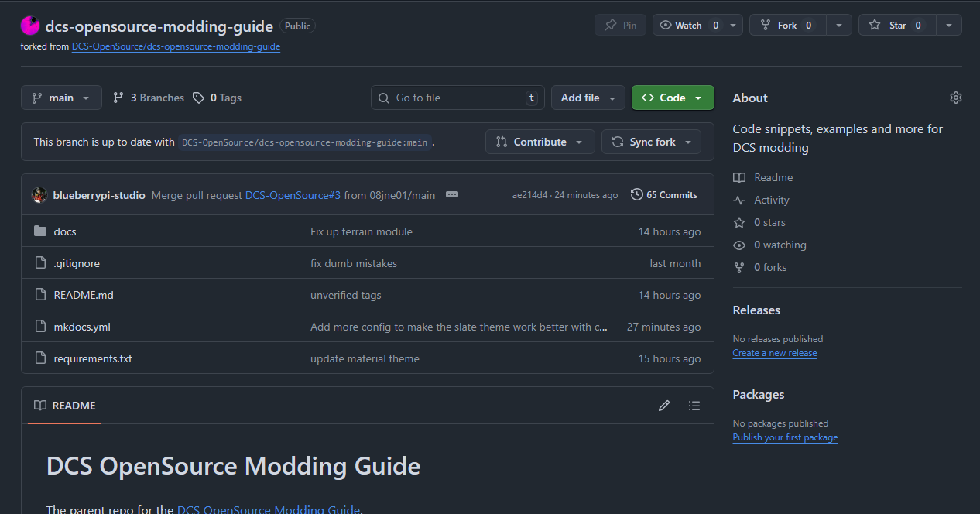The width and height of the screenshot is (980, 514).
Task: Open the mkdocs.yml file
Action: click(x=82, y=327)
